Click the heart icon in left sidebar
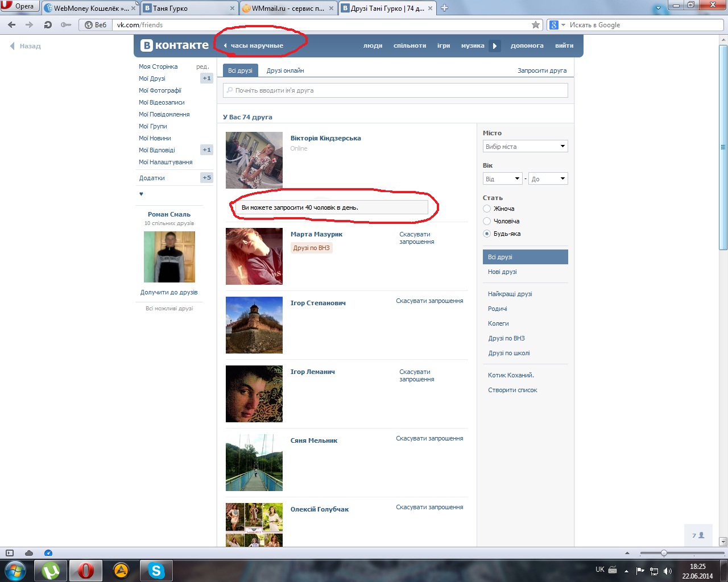This screenshot has height=582, width=728. click(141, 194)
